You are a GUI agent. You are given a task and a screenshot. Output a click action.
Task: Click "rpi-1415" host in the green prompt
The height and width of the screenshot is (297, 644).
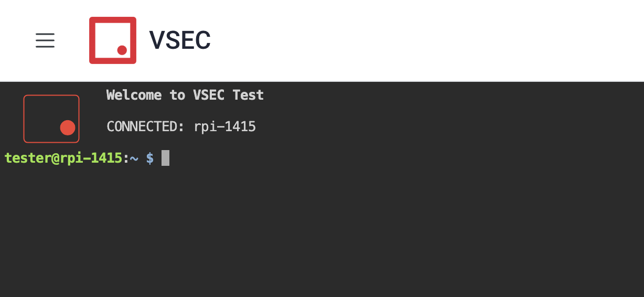(91, 158)
